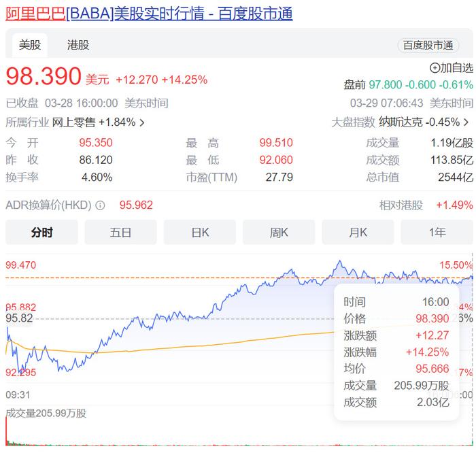
Task: Click the info icon beside ADR换算价(HKD)
Action: (100, 205)
